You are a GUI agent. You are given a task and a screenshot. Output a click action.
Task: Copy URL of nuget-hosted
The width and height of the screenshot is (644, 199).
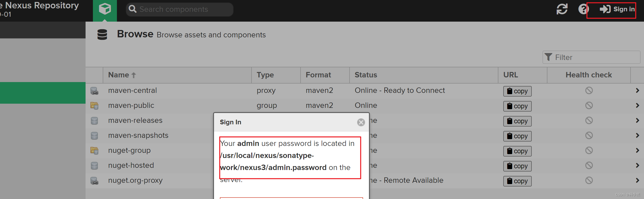[x=517, y=166]
